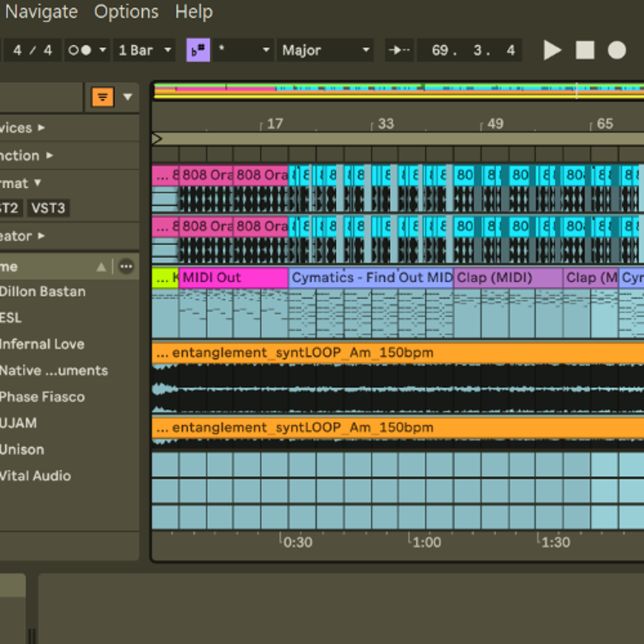Open the metronome settings dropdown

(87, 50)
